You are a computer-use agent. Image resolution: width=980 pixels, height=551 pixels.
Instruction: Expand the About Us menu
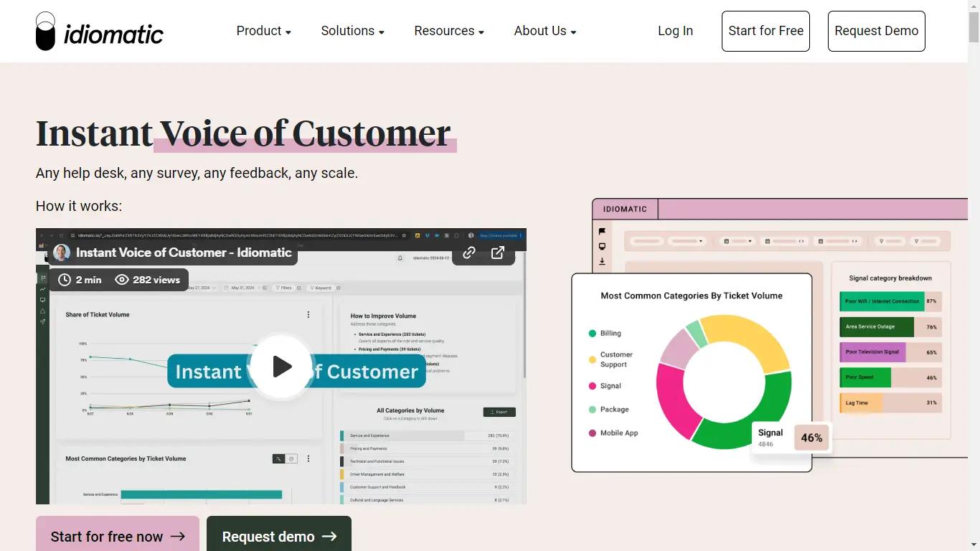tap(545, 31)
